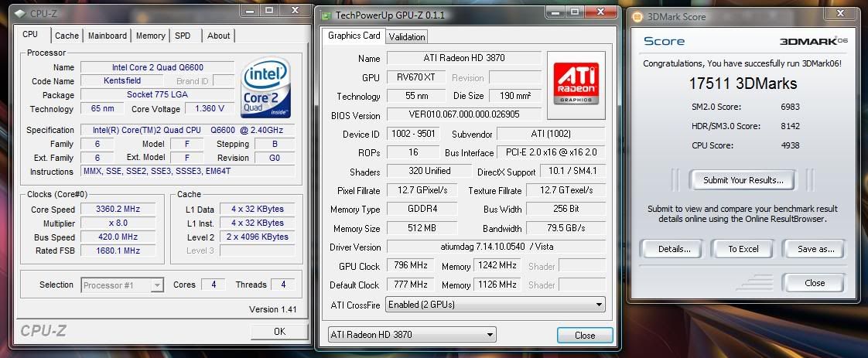Viewport: 868px width, 358px height.
Task: Click the Multiplier value x 8.0
Action: (x=118, y=223)
